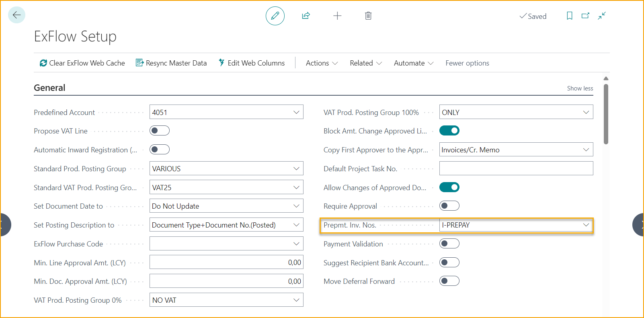The width and height of the screenshot is (644, 318).
Task: Enable the Require Approval switch
Action: 449,206
